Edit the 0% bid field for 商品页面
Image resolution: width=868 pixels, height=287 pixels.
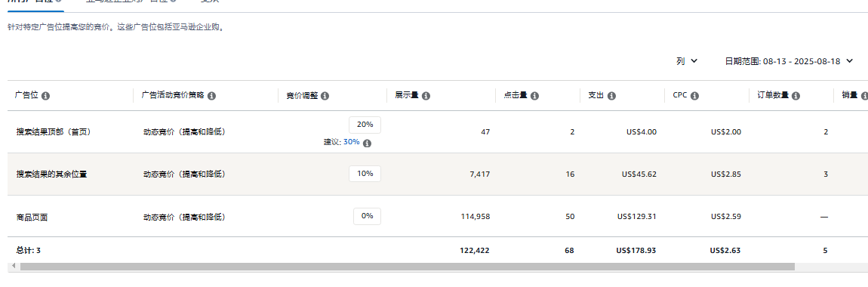pyautogui.click(x=367, y=216)
